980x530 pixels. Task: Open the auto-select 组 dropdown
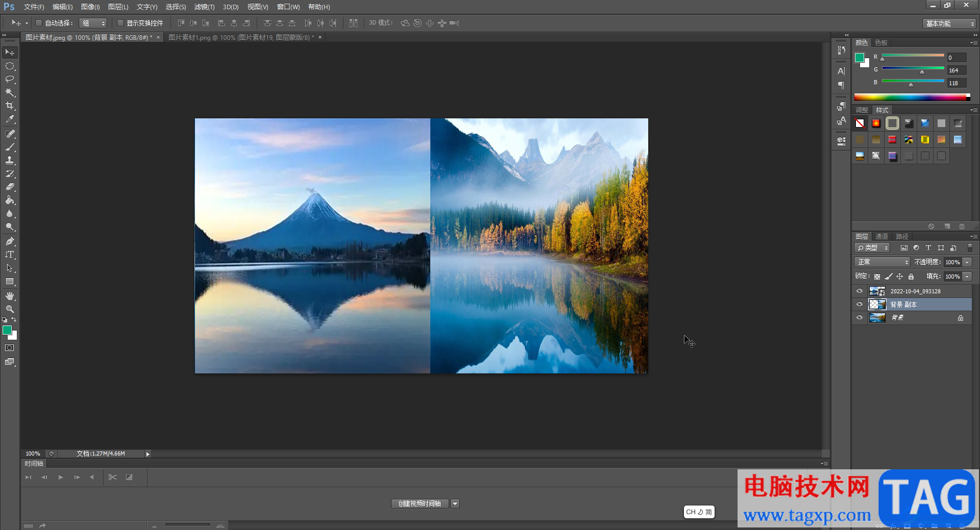pyautogui.click(x=93, y=23)
